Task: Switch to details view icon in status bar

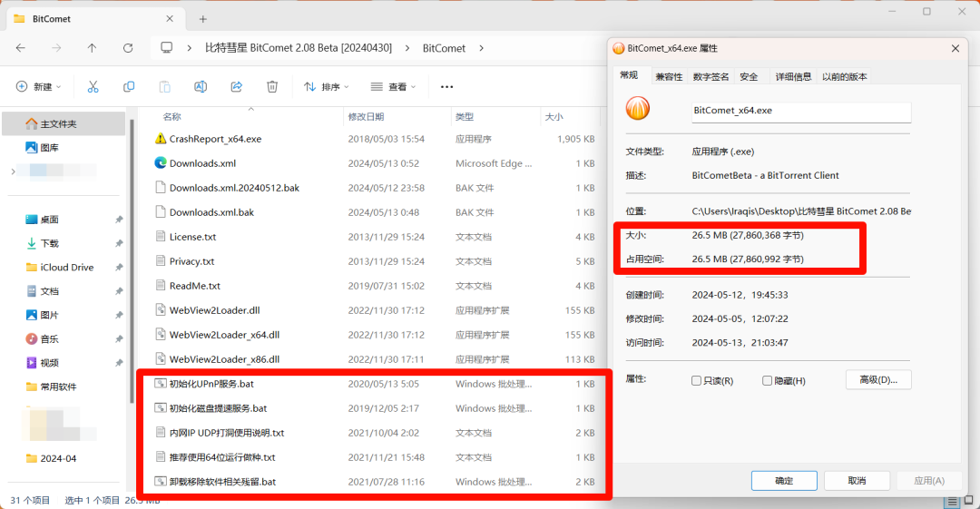Action: pos(952,502)
